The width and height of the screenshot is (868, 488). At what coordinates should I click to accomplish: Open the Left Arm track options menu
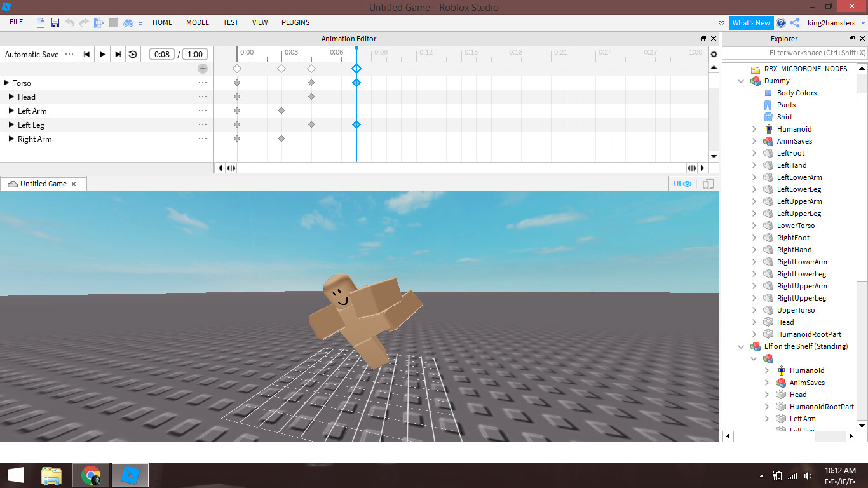point(203,111)
